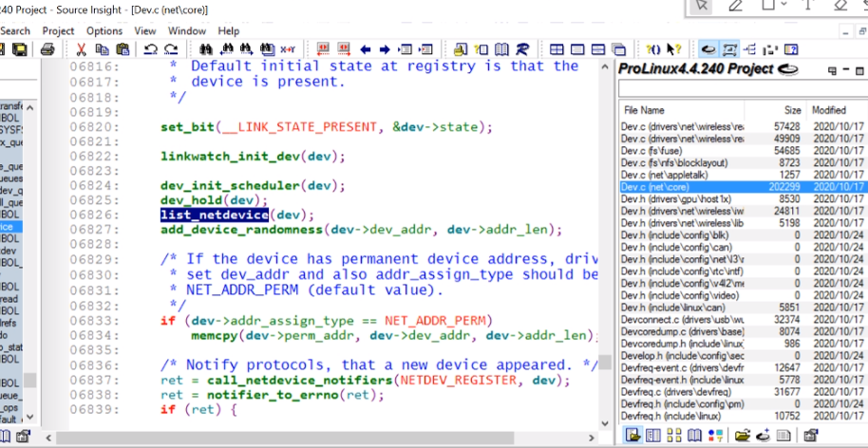Click the red left-arrow previous link icon
Screen dimensions: 868x448
click(x=323, y=49)
